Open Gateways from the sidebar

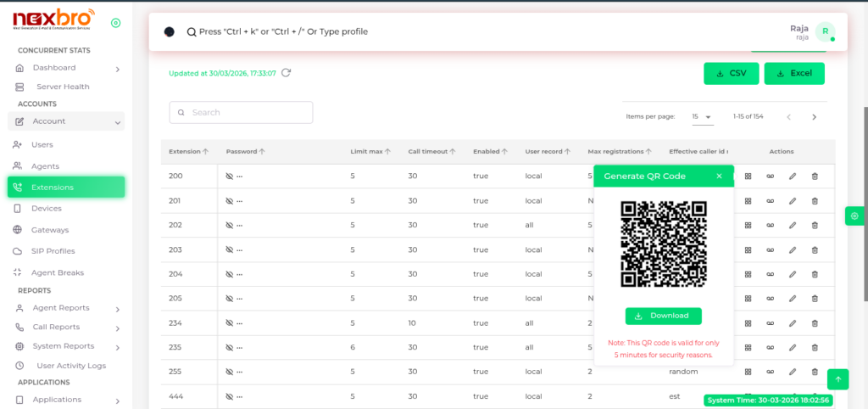[50, 230]
